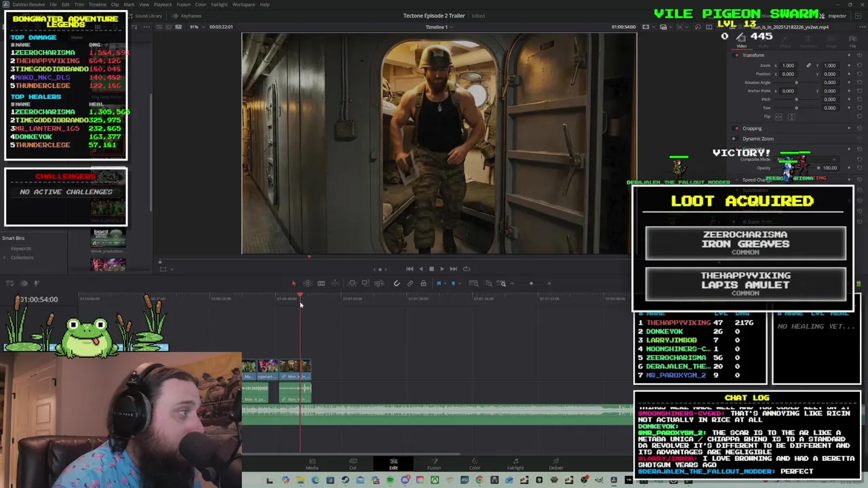Click the timeline zoom in plus button
Screen dimensions: 868x488
(x=549, y=283)
